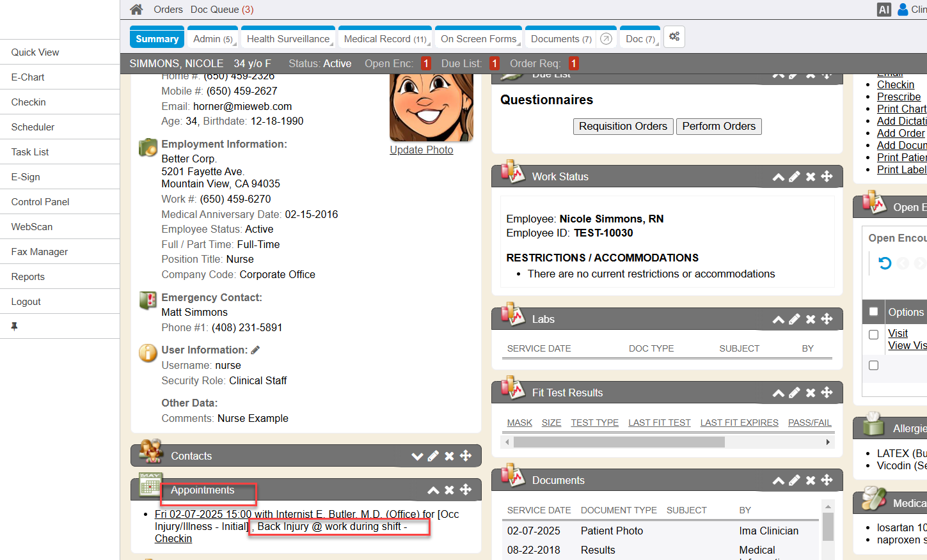Click the Update Photo link
The height and width of the screenshot is (560, 927).
421,150
